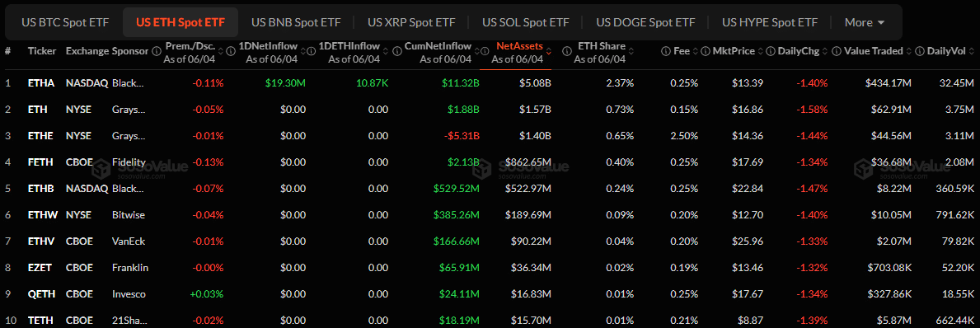Click the Fidelity sponsor cell
980x328 pixels.
[129, 162]
